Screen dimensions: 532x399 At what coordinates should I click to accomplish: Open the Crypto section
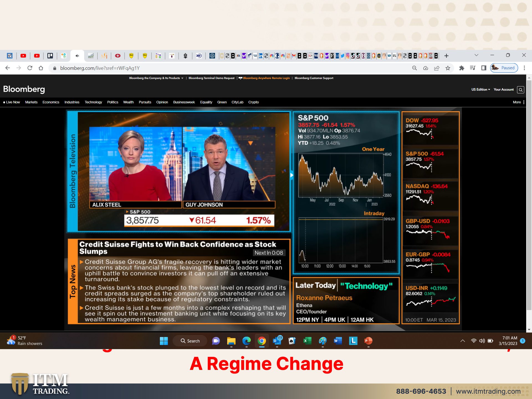254,102
